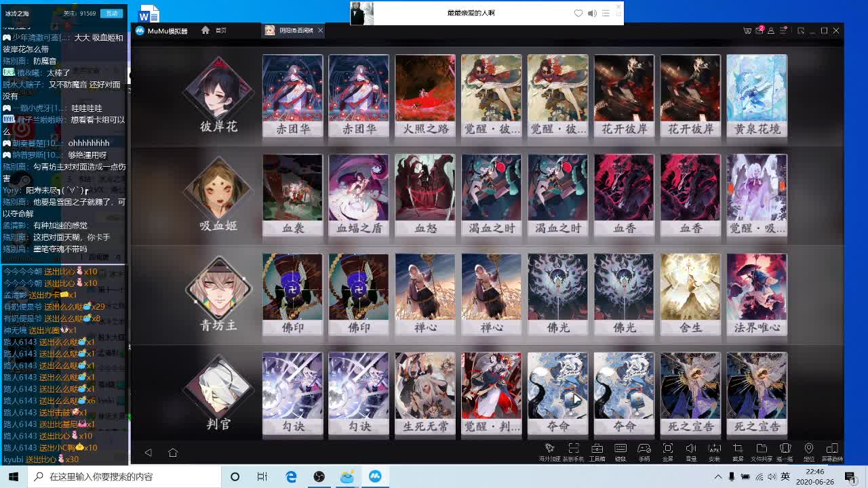Image resolution: width=868 pixels, height=488 pixels.
Task: Click the shopping cart icon in MuMu title bar
Action: pyautogui.click(x=747, y=30)
